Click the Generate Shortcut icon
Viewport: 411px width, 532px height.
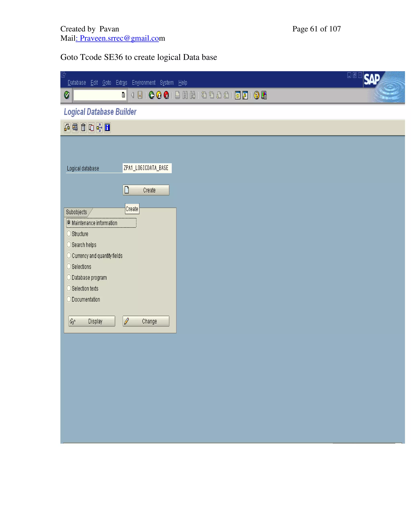point(245,95)
